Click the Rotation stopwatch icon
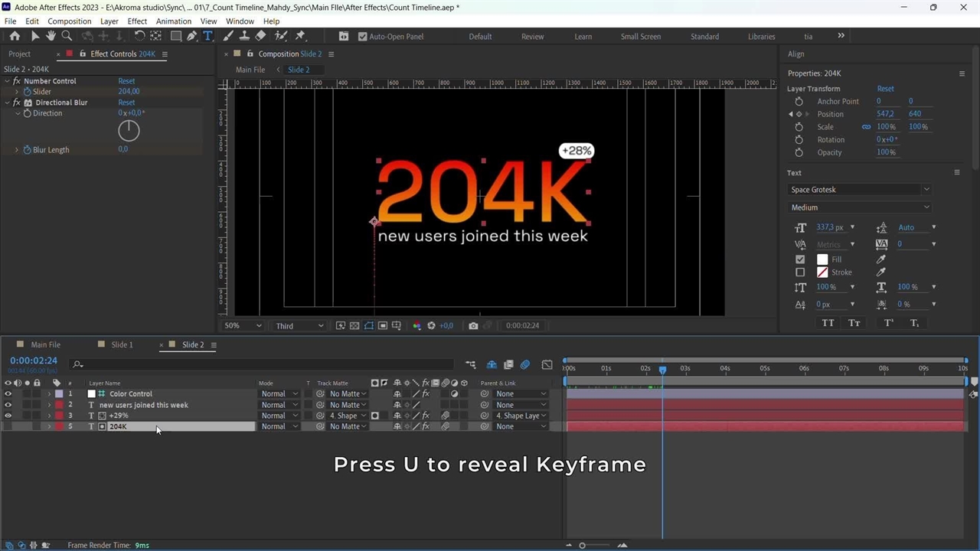Screen dimensions: 980x551 [x=799, y=140]
